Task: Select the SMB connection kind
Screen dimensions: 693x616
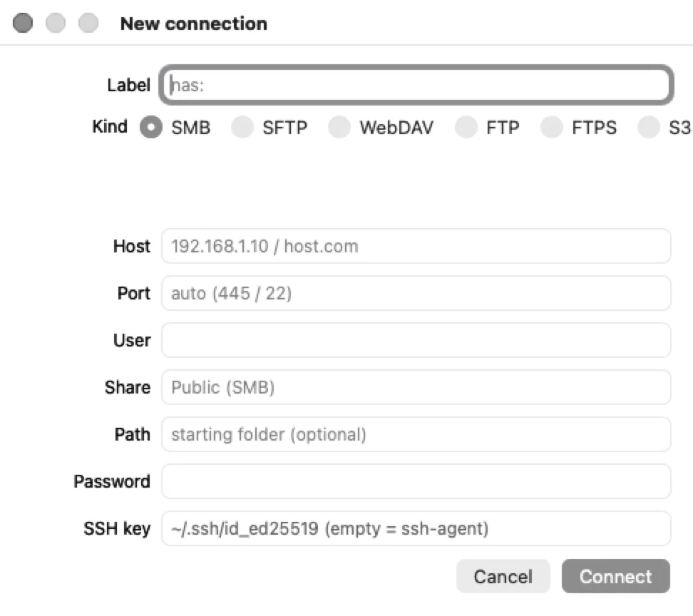Action: pos(151,128)
